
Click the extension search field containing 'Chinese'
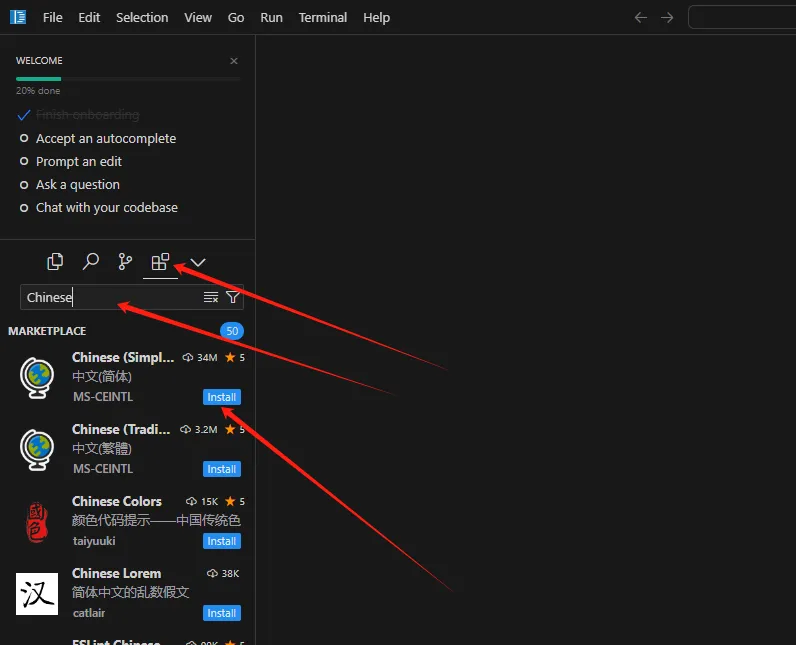tap(110, 297)
